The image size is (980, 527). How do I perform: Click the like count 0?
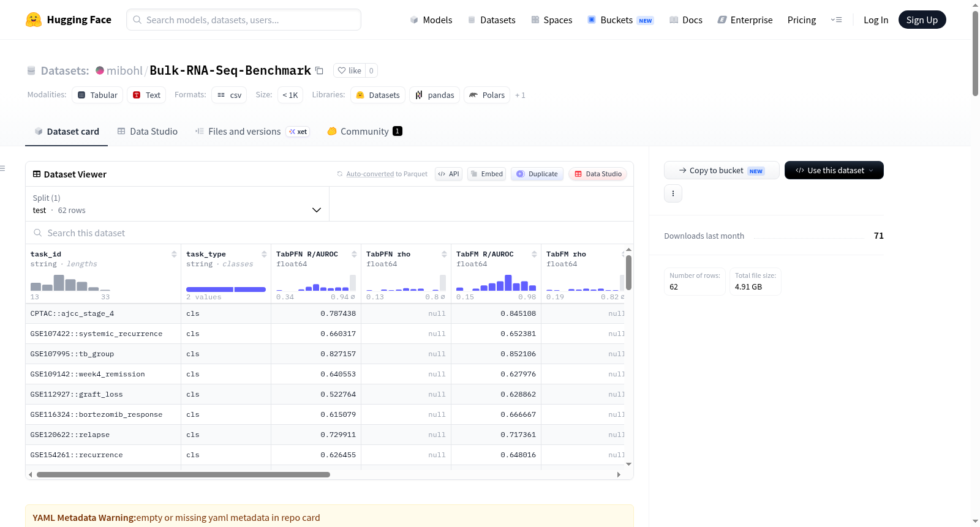point(371,70)
